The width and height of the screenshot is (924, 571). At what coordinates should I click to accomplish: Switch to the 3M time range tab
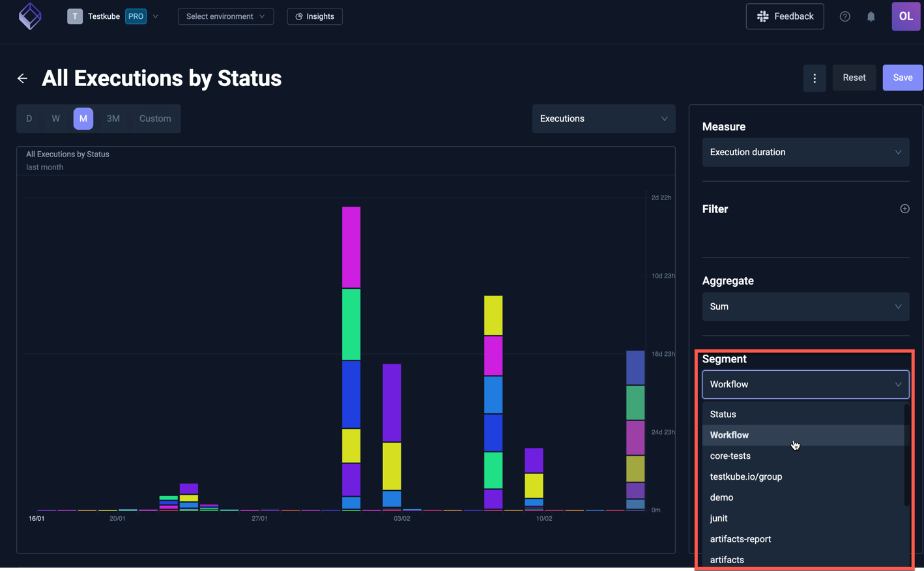113,118
